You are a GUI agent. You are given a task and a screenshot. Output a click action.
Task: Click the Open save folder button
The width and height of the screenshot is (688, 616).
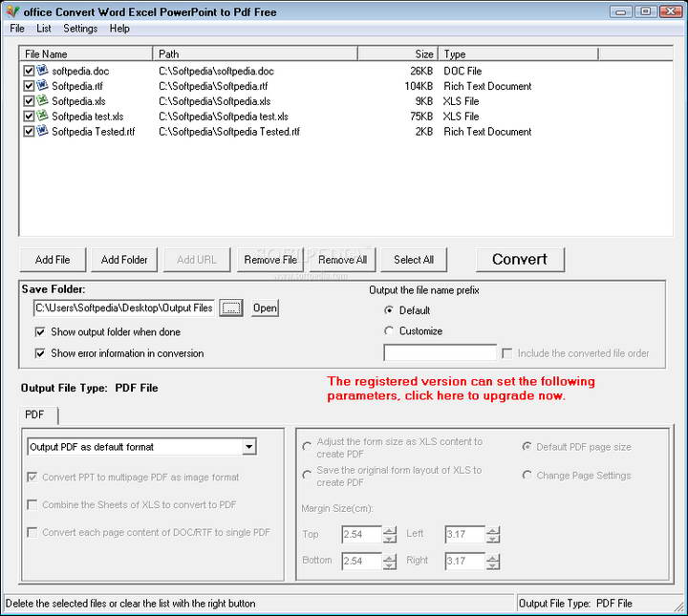(265, 308)
